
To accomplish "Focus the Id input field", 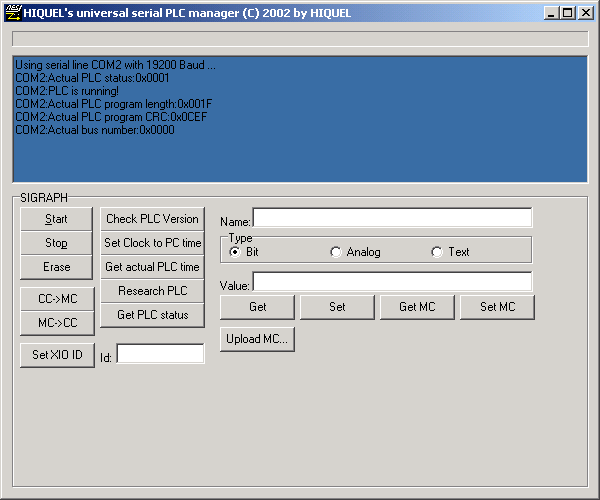I will click(x=160, y=353).
